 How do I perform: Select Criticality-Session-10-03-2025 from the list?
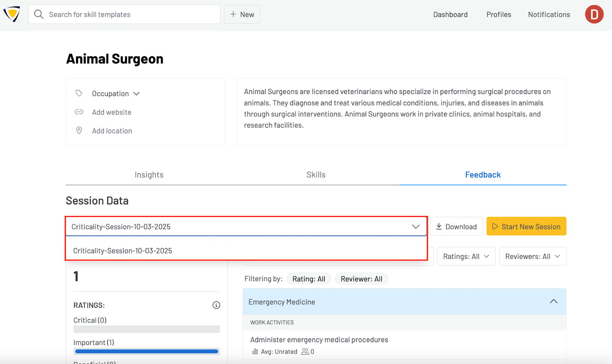[122, 250]
